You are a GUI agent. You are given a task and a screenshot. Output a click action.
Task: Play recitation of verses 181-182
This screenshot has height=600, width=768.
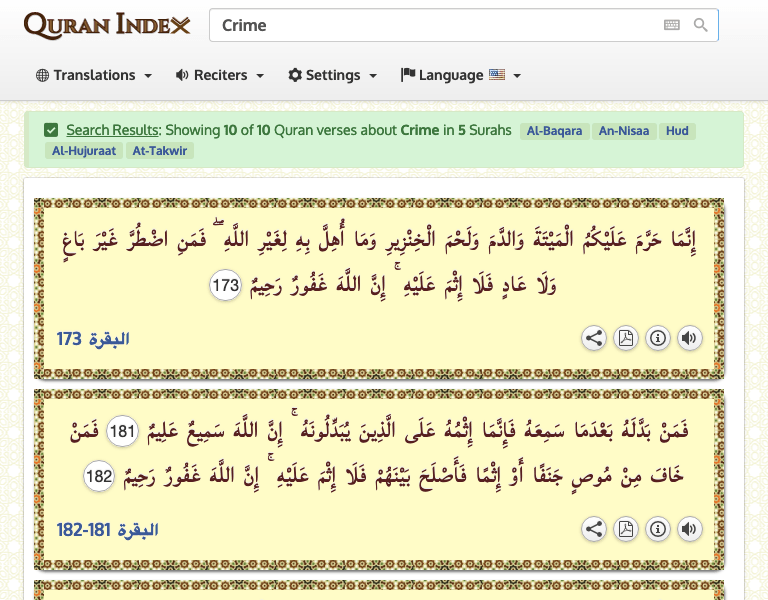[x=689, y=529]
